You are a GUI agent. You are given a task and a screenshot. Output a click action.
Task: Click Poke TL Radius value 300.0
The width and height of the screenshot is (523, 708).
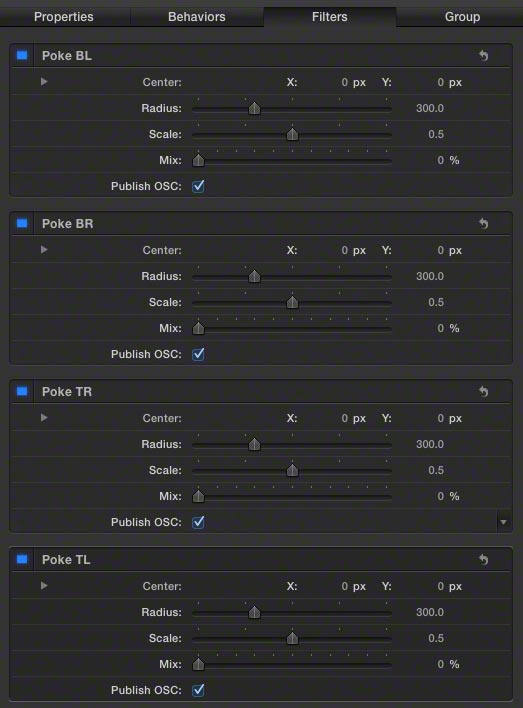pos(430,612)
